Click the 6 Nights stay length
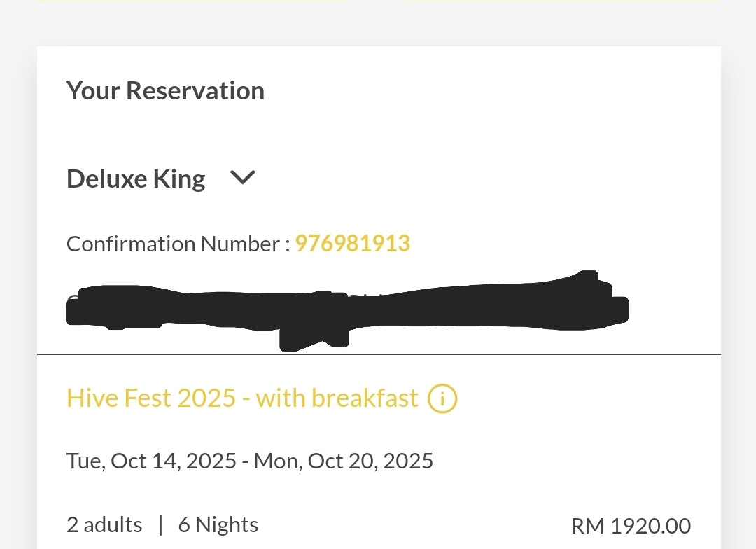Image resolution: width=756 pixels, height=549 pixels. 218,525
